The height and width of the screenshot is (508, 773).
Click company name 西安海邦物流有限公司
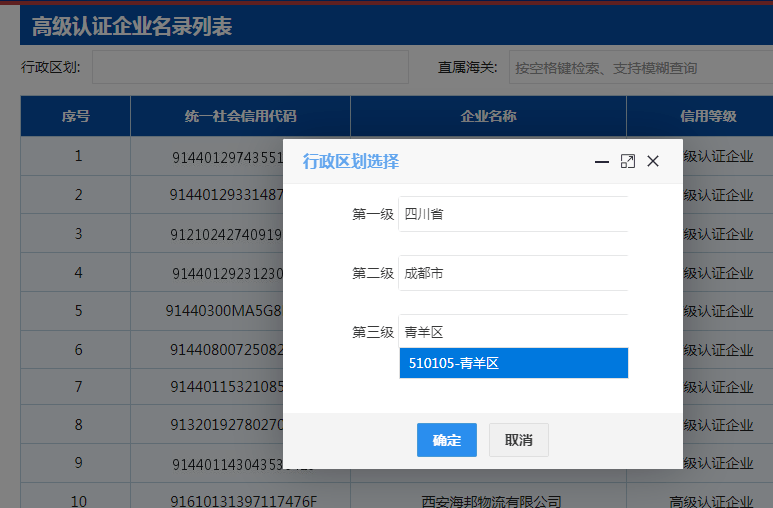click(491, 502)
